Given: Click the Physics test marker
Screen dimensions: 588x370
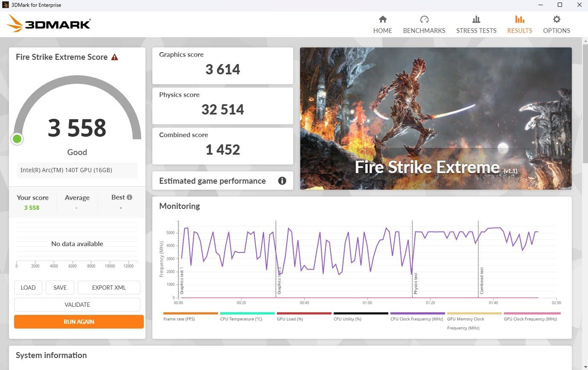Looking at the screenshot, I should click(x=416, y=284).
